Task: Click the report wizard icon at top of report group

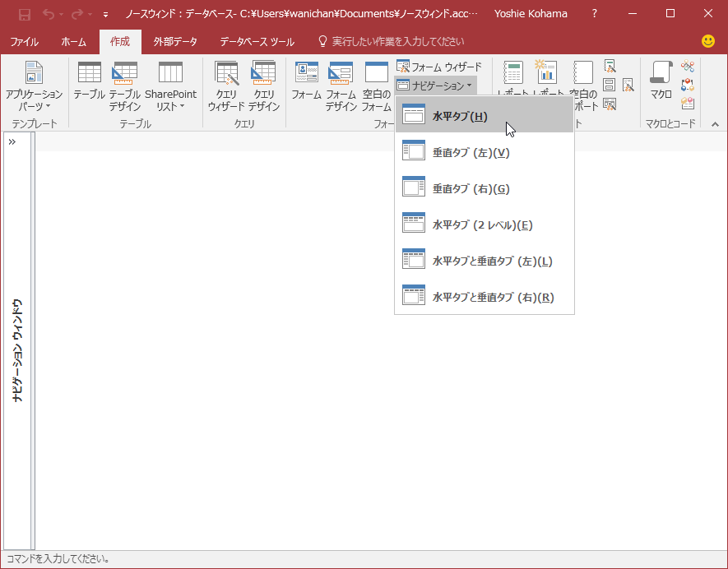Action: [610, 66]
